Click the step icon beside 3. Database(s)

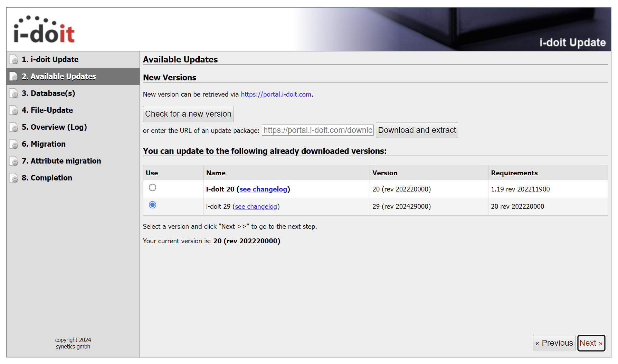tap(13, 94)
